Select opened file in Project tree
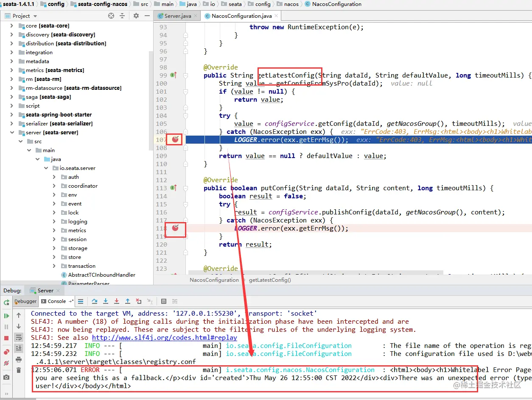 point(111,16)
